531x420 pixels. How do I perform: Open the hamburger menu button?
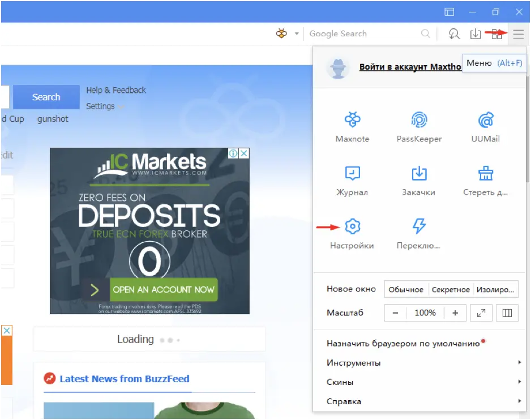[x=518, y=34]
